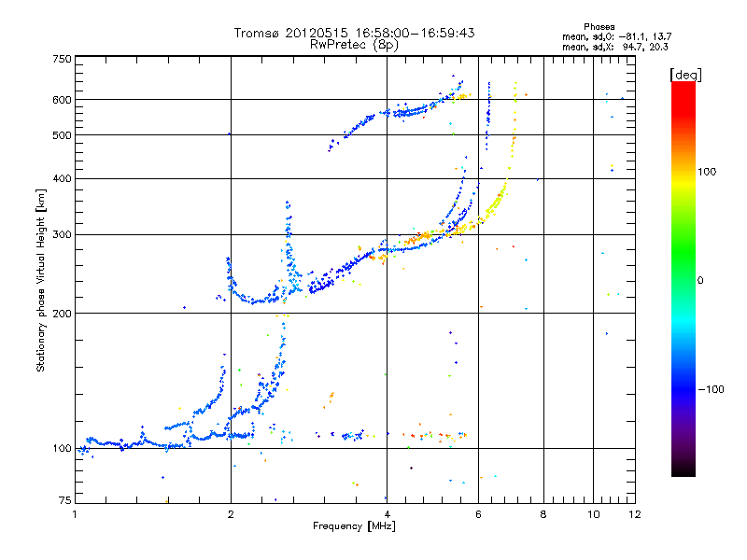747x560 pixels.
Task: Click the y-axis '750' tick label
Action: (63, 59)
